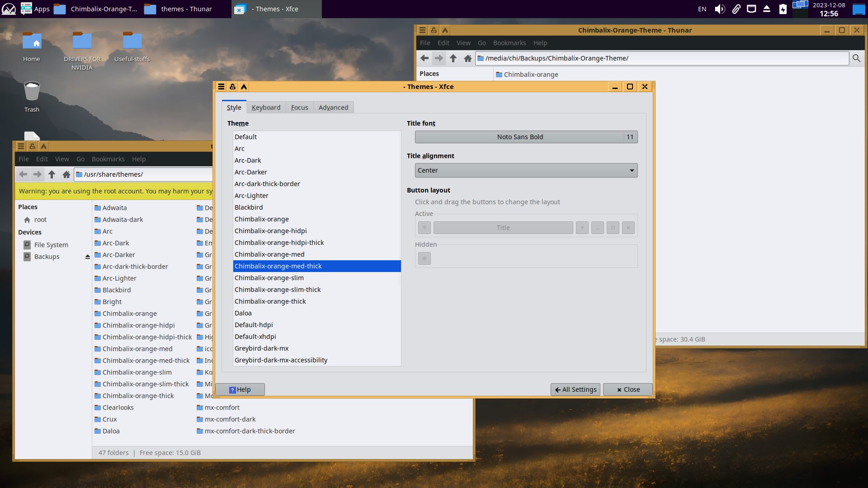The image size is (868, 488).
Task: Click the search icon in Chimbalix-Orange-Theme Thunar
Action: 856,58
